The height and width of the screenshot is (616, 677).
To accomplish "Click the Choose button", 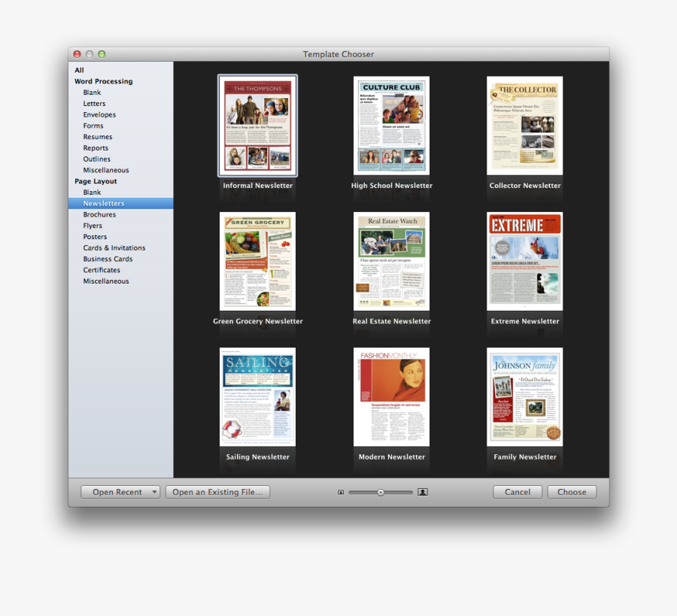I will coord(572,492).
